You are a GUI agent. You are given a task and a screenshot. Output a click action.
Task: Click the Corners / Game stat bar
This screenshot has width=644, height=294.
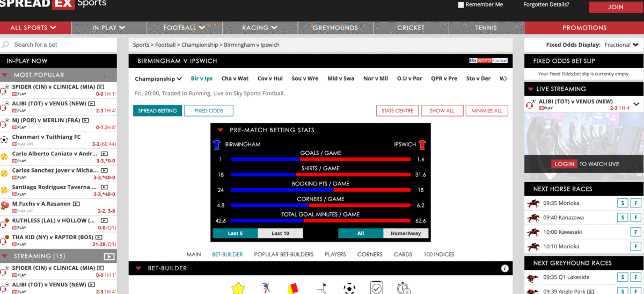(x=320, y=205)
